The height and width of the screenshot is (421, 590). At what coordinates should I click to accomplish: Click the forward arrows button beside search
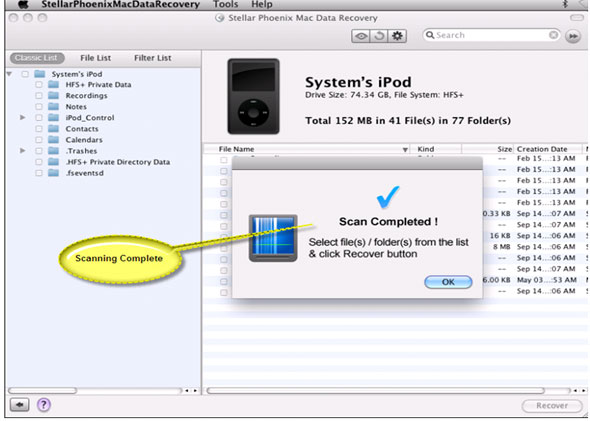click(x=573, y=36)
